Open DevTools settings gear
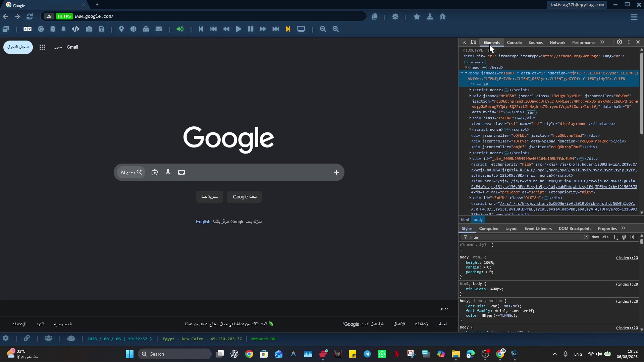Screen dimensions: 644x362 (x=620, y=42)
